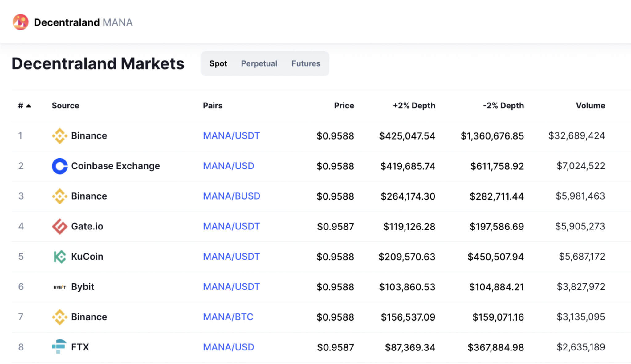The width and height of the screenshot is (631, 364).
Task: Sort by the Source column header
Action: coord(65,106)
